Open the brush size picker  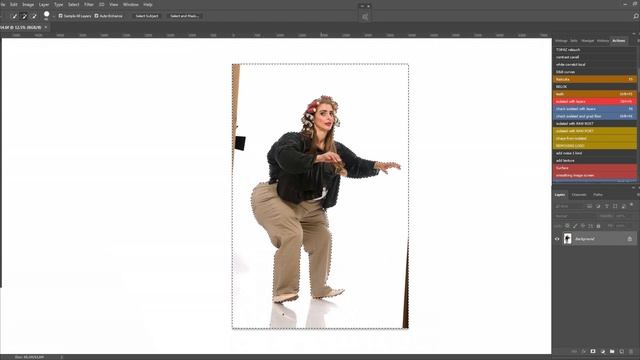(47, 16)
